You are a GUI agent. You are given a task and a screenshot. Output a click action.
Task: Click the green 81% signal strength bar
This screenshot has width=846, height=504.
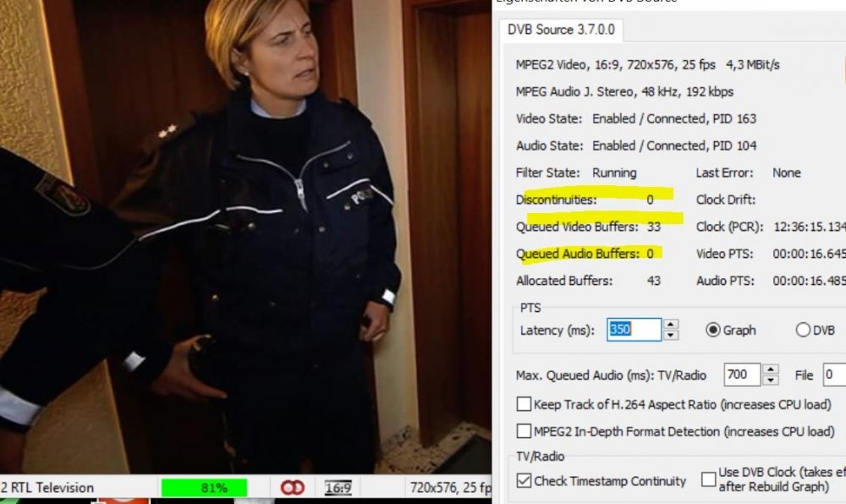(x=205, y=488)
